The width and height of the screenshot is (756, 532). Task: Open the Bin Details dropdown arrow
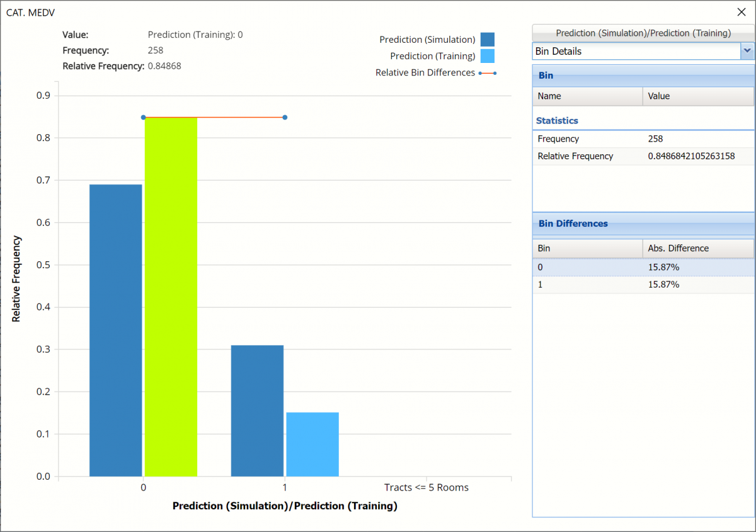point(747,51)
